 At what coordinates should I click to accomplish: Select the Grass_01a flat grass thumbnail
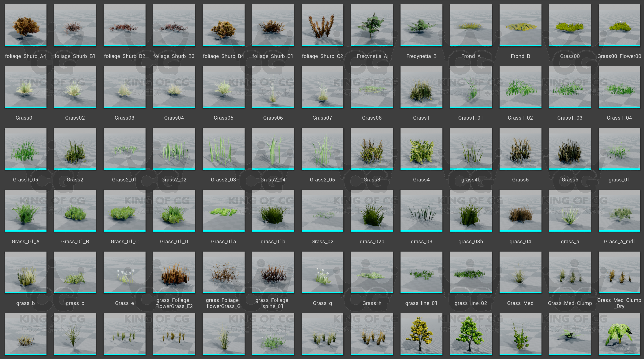223,210
